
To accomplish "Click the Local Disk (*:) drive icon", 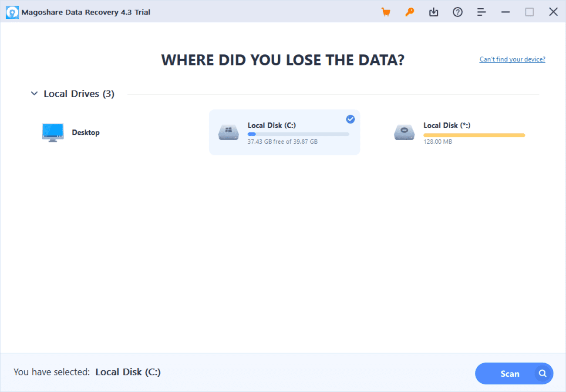I will pos(404,132).
